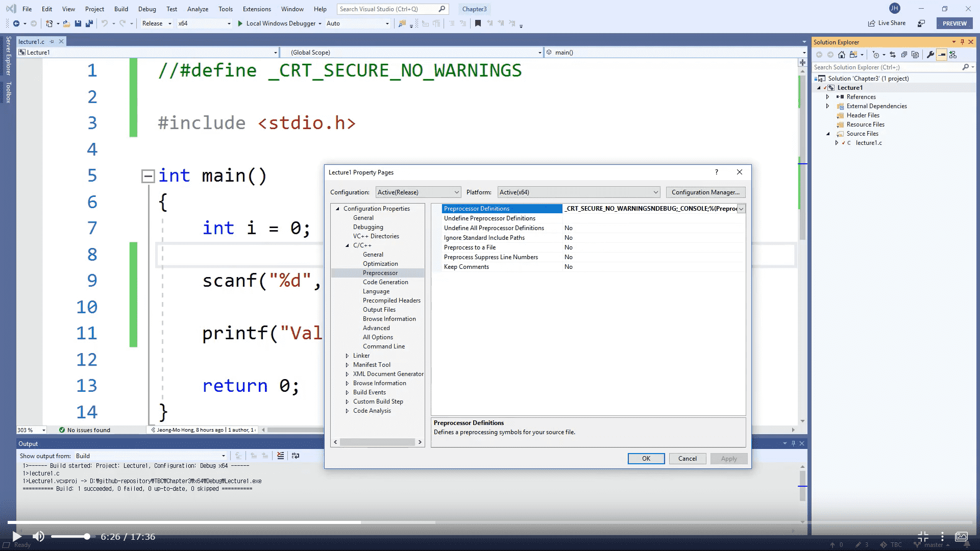Click the Save All toolbar icon
This screenshot has width=980, height=551.
tap(89, 23)
